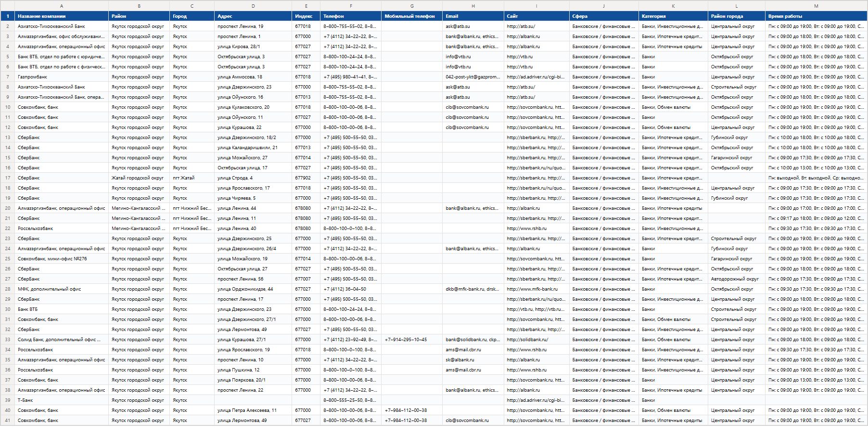Select 'Совкомбанк, мини-офис №276' cell
868x434 pixels.
(62, 259)
